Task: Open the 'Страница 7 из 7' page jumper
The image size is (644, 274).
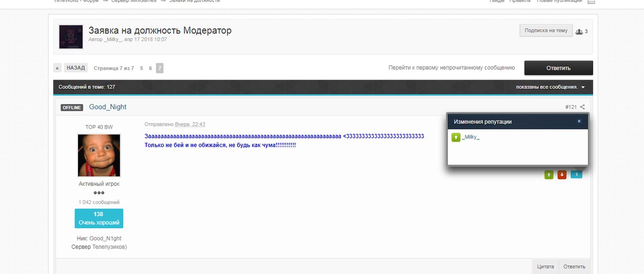Action: click(x=114, y=68)
